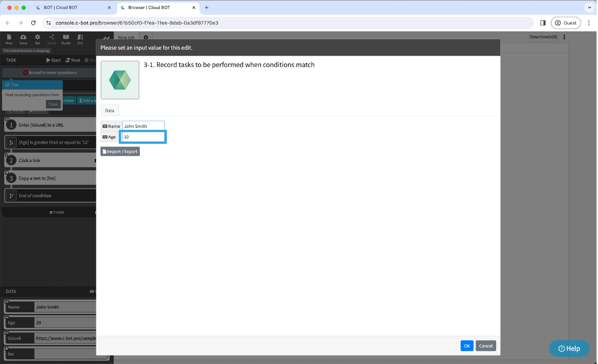Switch to the BOT | Cloud BOT tab
Image resolution: width=598 pixels, height=364 pixels.
click(x=61, y=7)
